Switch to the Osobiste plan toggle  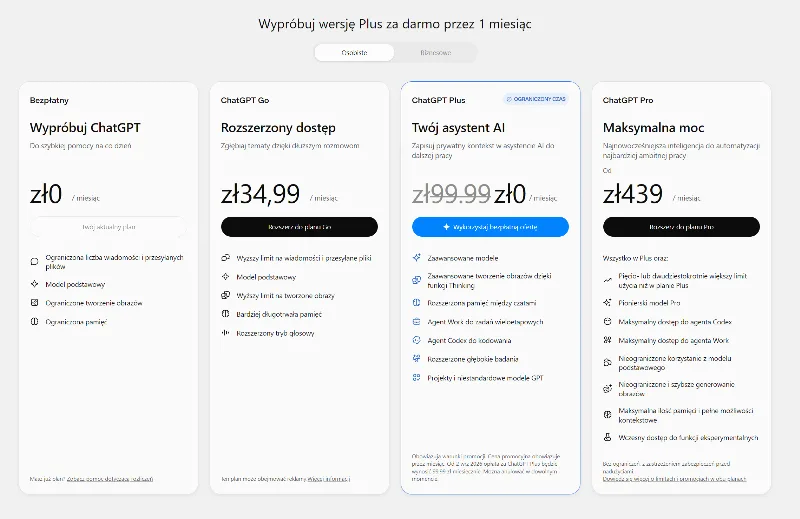click(354, 53)
